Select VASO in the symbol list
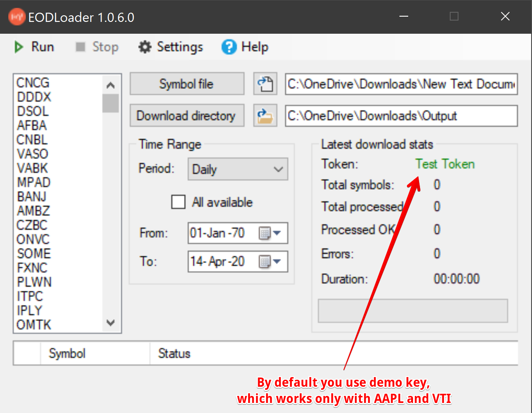The image size is (532, 413). (32, 154)
